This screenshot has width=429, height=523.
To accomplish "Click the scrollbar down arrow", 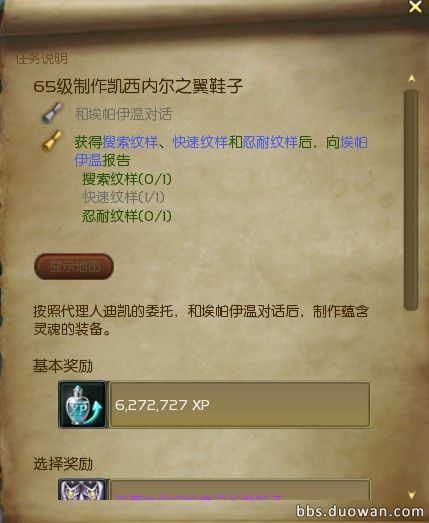I will [412, 495].
